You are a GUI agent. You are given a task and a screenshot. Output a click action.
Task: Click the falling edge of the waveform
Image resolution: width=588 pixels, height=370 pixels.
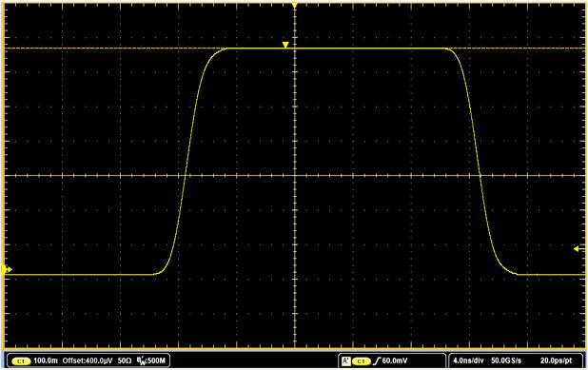point(480,175)
